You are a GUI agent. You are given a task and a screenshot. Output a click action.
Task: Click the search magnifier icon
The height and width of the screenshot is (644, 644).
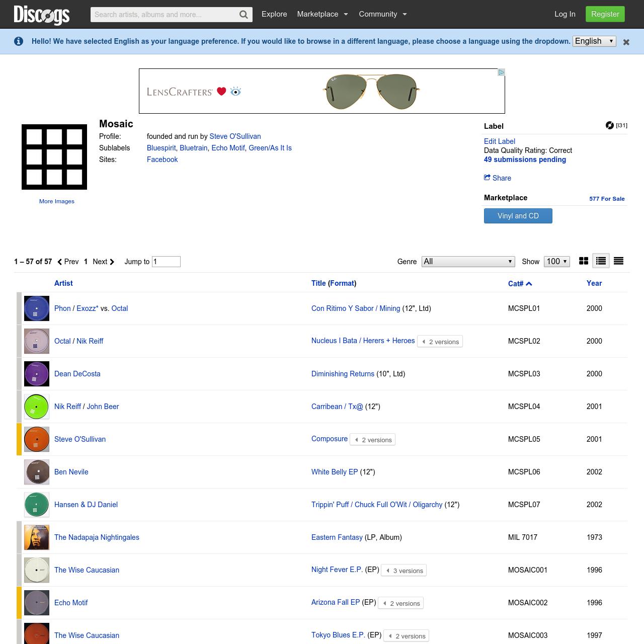pyautogui.click(x=244, y=15)
